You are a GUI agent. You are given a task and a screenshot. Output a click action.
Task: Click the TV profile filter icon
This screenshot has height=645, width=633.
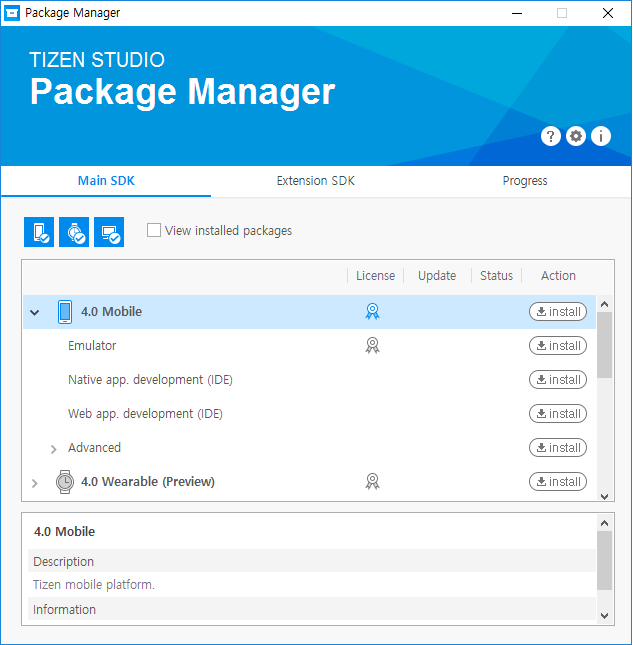[x=109, y=232]
